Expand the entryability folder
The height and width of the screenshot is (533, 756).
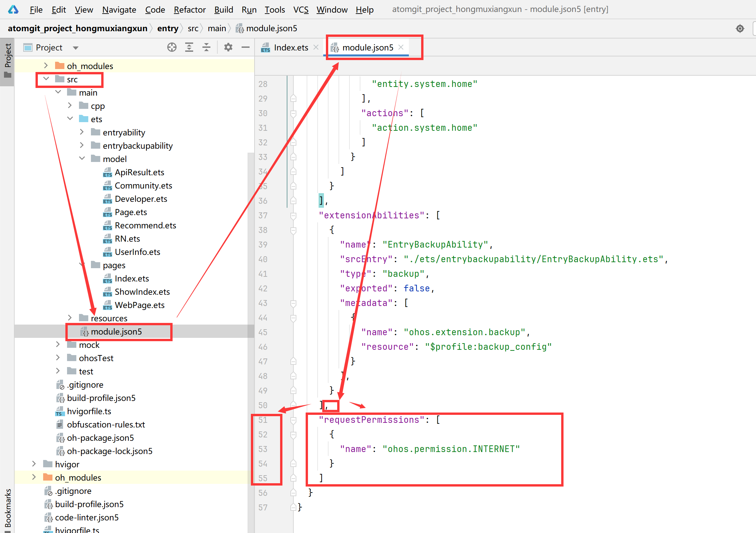82,132
